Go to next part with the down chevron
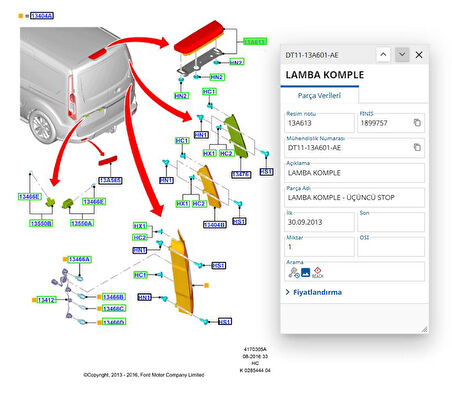The image size is (452, 395). click(402, 54)
